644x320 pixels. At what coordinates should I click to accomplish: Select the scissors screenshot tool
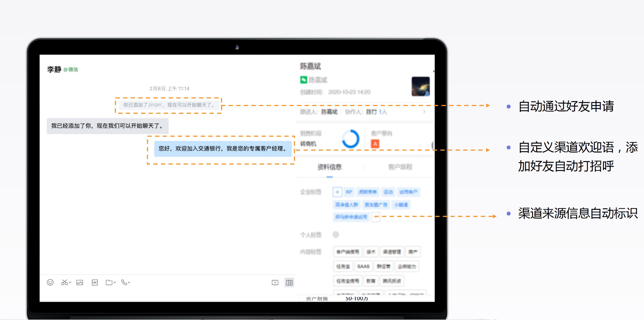coord(64,282)
